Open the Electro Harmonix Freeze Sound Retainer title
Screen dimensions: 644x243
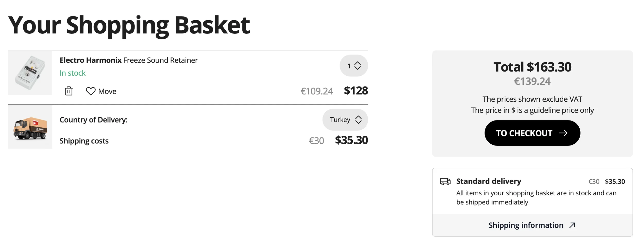tap(129, 60)
